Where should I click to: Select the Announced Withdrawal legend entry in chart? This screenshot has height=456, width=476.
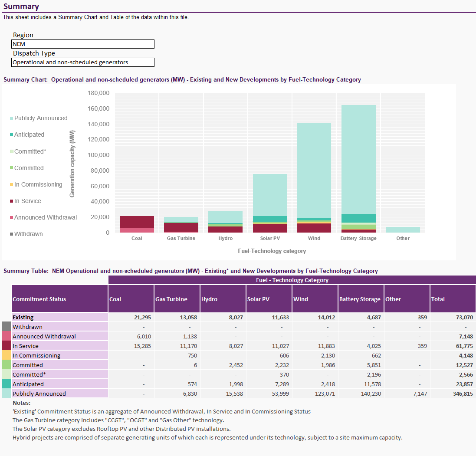pyautogui.click(x=45, y=218)
